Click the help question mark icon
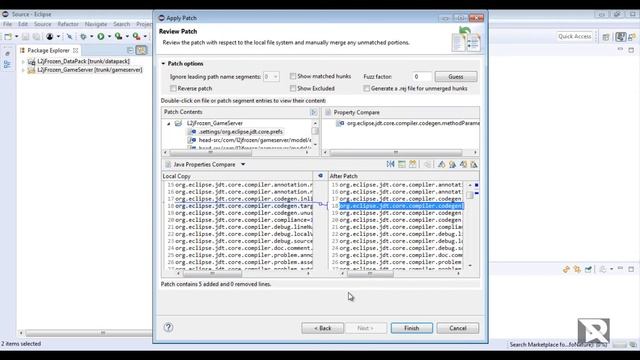The image size is (640, 360). coord(168,327)
